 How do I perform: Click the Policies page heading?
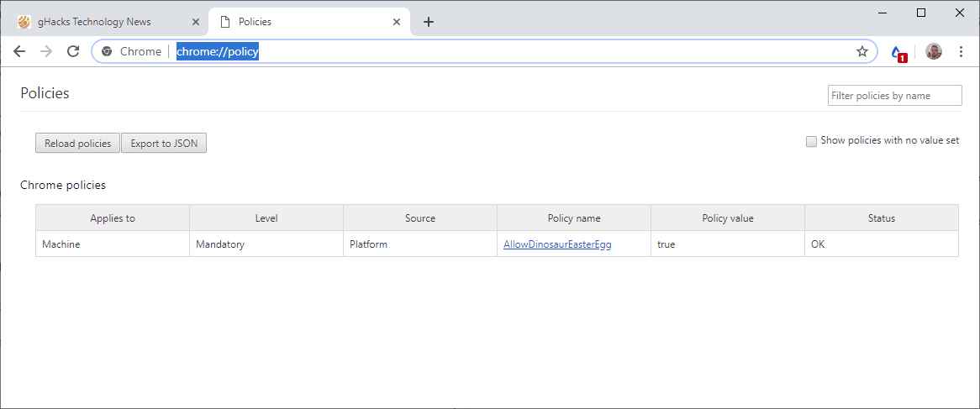click(45, 94)
